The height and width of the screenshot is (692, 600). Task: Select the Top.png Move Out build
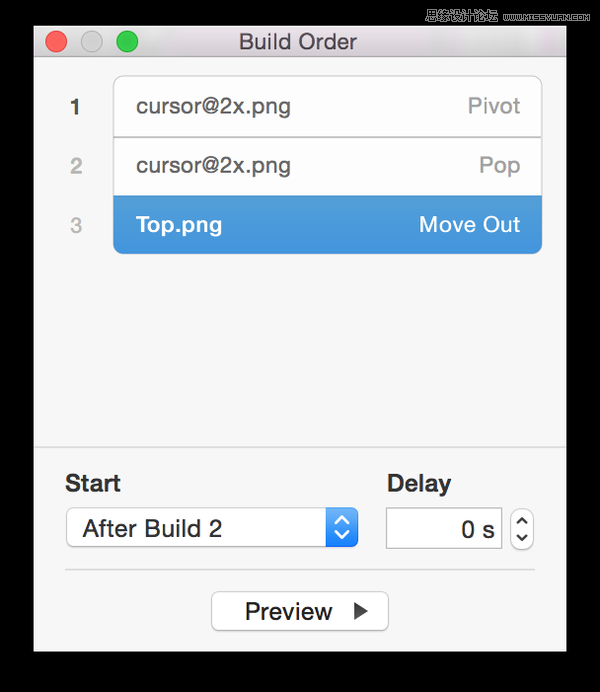327,225
